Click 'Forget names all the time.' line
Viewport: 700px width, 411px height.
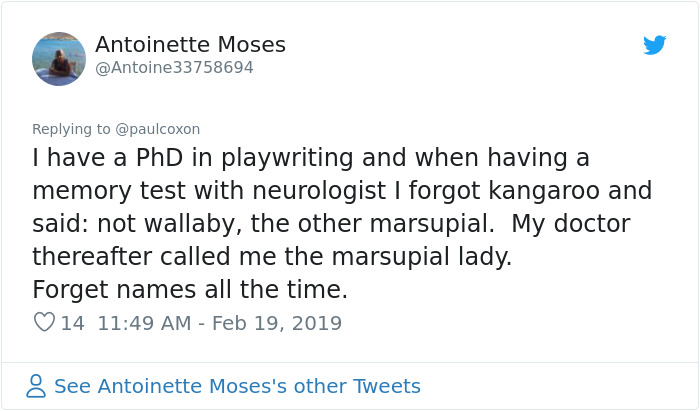click(x=190, y=290)
